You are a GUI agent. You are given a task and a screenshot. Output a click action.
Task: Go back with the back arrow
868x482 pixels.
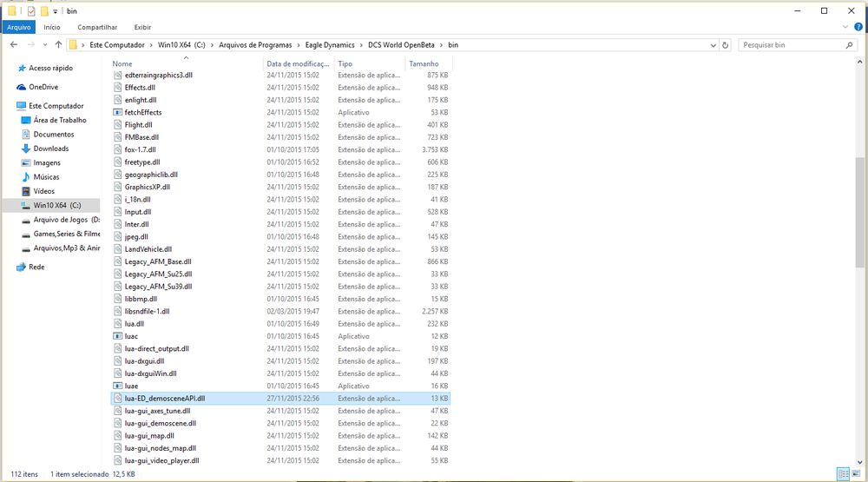coord(14,45)
